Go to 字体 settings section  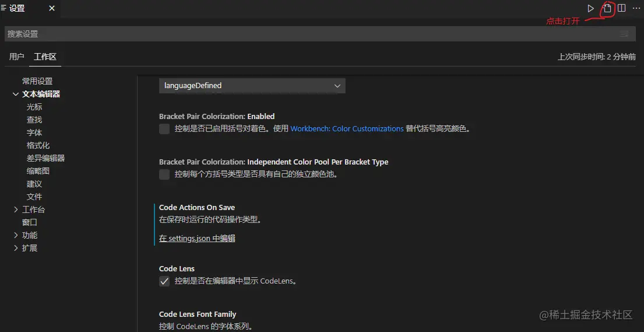pyautogui.click(x=34, y=132)
